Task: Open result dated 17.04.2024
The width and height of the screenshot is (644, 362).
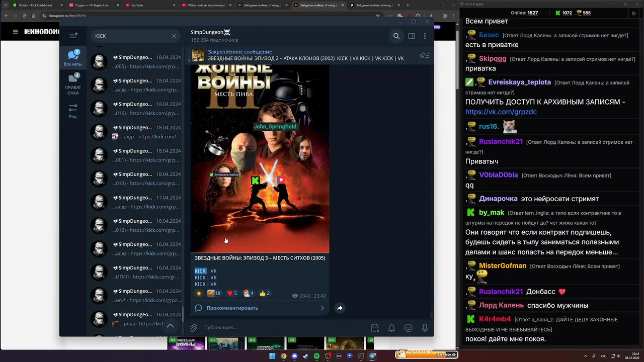Action: point(135,202)
